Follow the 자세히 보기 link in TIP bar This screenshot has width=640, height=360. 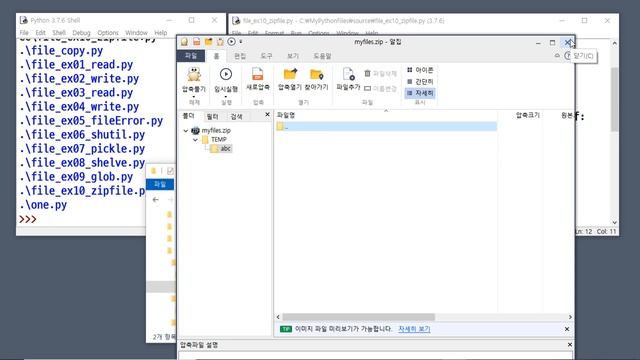click(x=414, y=329)
